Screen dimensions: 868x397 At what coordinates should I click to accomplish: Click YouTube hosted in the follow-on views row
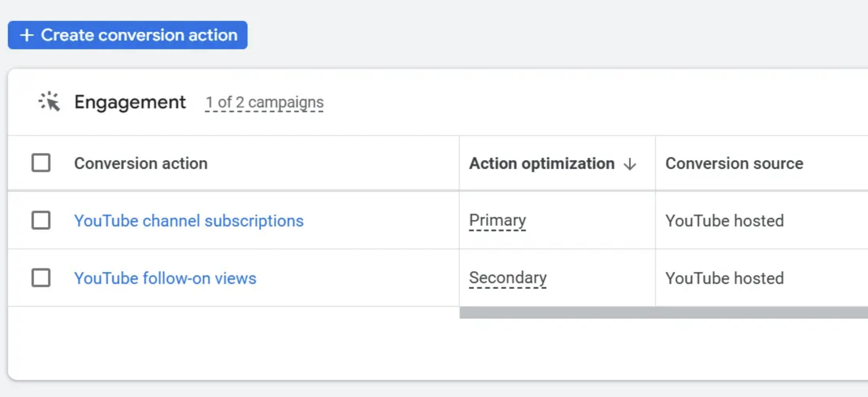(725, 278)
